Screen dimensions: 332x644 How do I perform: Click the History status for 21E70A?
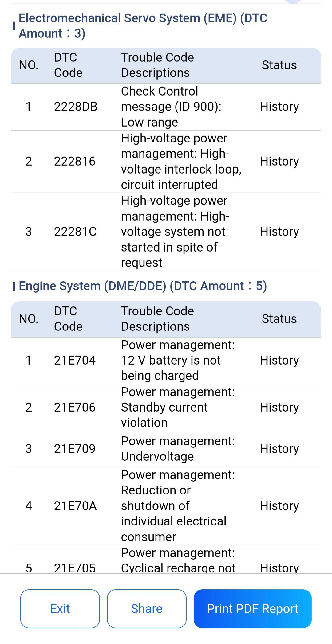[x=279, y=506]
